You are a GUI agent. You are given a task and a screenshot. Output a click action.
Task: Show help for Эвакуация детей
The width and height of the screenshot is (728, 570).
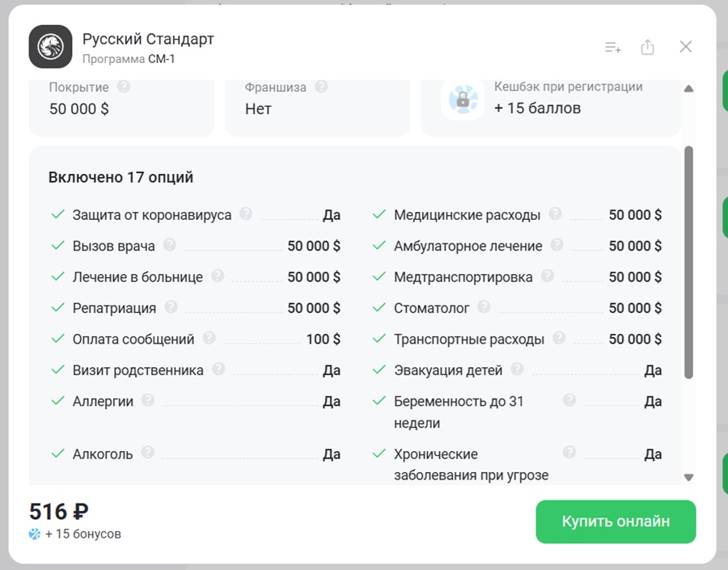coord(517,369)
